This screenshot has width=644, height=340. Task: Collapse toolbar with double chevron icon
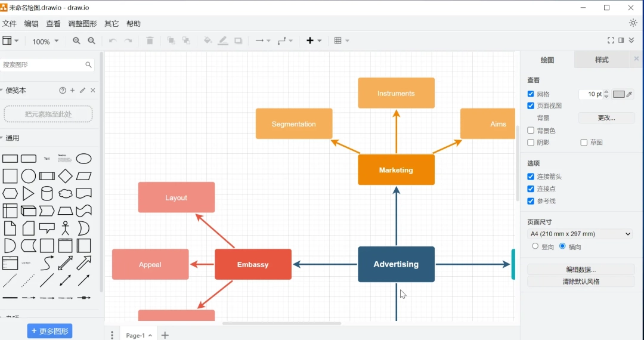(x=631, y=40)
